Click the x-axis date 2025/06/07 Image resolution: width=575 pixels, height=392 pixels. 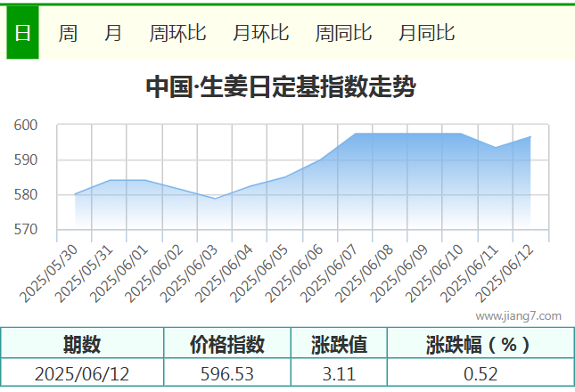pyautogui.click(x=329, y=274)
